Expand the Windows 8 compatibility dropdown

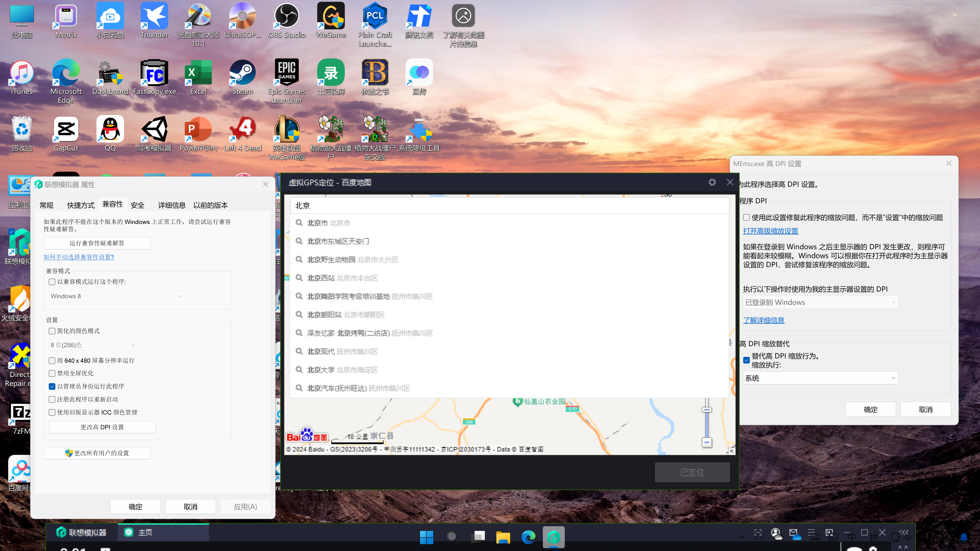[116, 296]
